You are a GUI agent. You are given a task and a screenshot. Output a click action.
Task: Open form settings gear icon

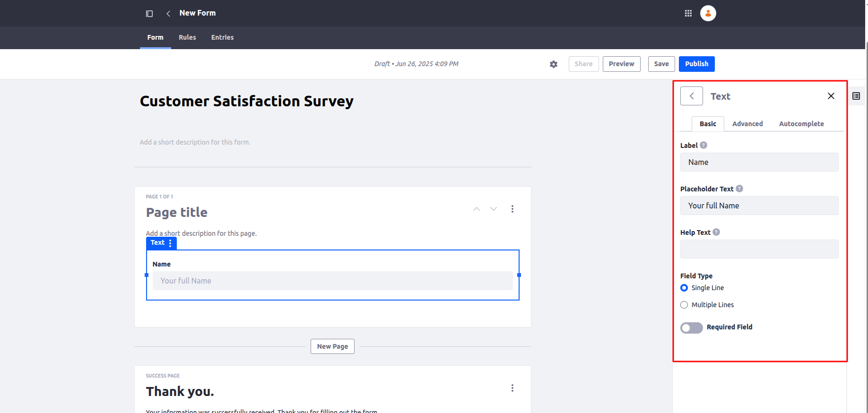click(554, 64)
